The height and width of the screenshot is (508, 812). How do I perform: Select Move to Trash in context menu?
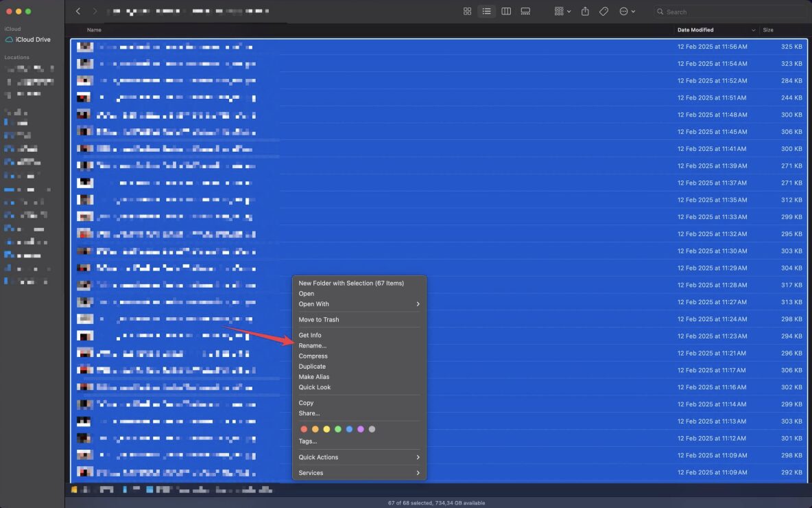(318, 320)
